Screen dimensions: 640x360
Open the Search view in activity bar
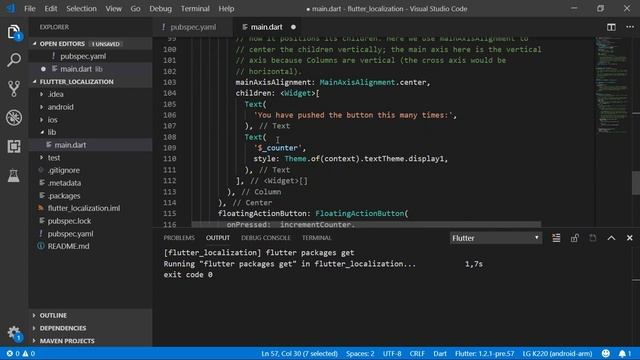click(14, 60)
